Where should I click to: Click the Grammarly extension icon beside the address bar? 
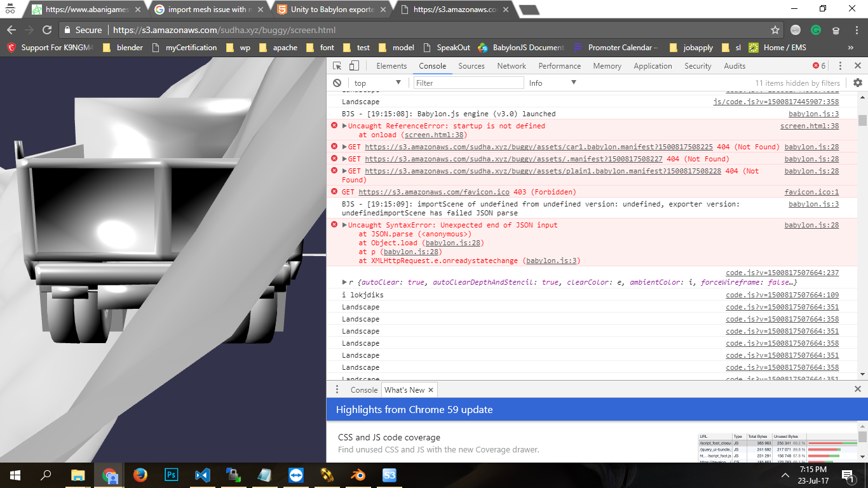coord(815,30)
